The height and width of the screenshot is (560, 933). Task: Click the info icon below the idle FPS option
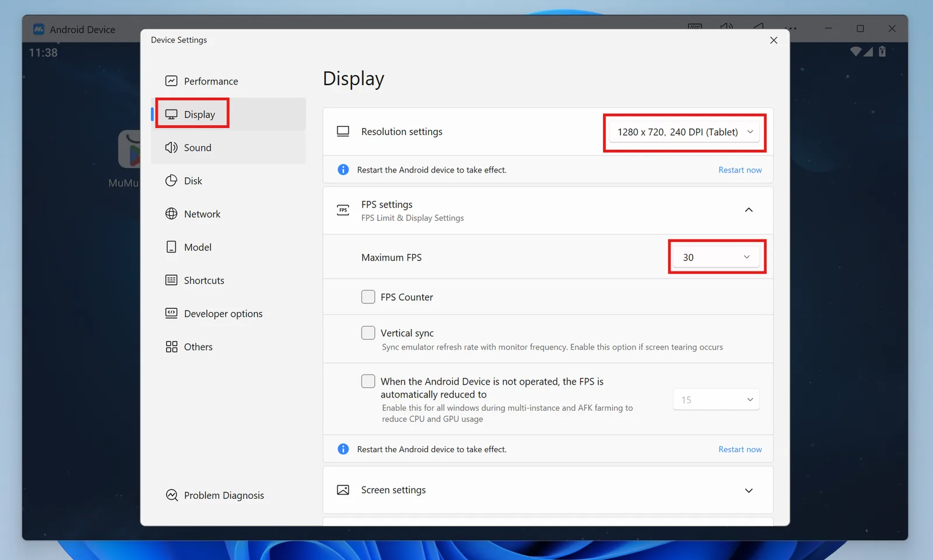pos(343,449)
